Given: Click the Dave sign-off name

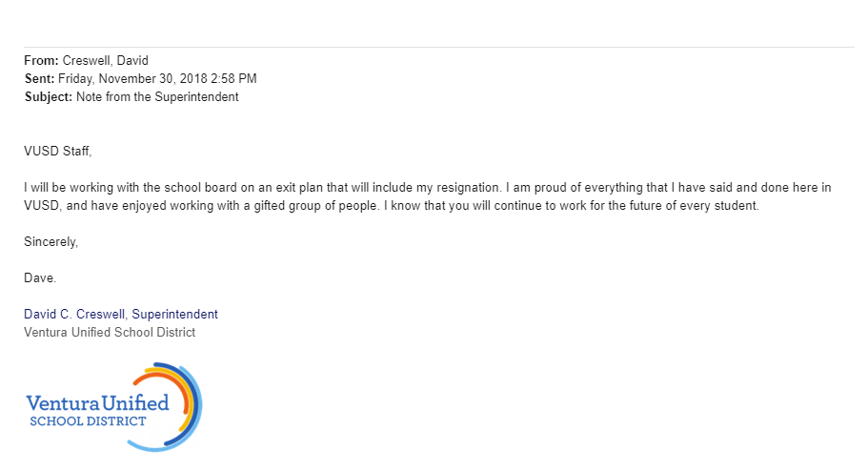Looking at the screenshot, I should (x=40, y=278).
